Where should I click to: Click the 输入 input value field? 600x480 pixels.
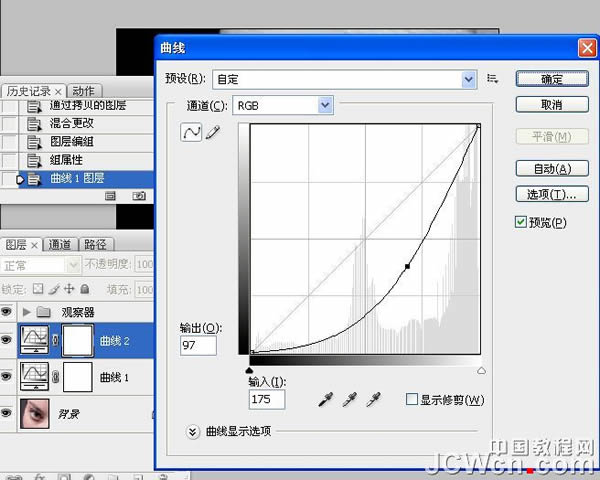click(x=267, y=399)
